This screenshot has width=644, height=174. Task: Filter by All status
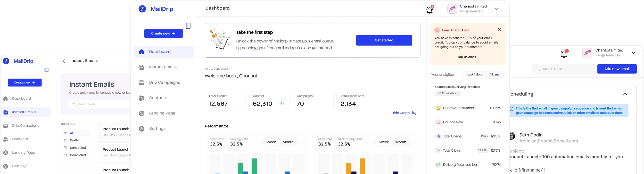point(75,133)
